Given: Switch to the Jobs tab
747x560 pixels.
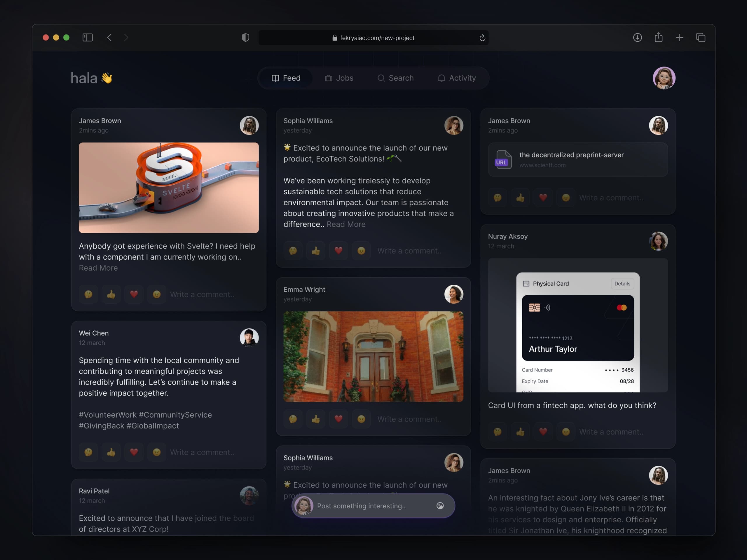Looking at the screenshot, I should coord(339,78).
